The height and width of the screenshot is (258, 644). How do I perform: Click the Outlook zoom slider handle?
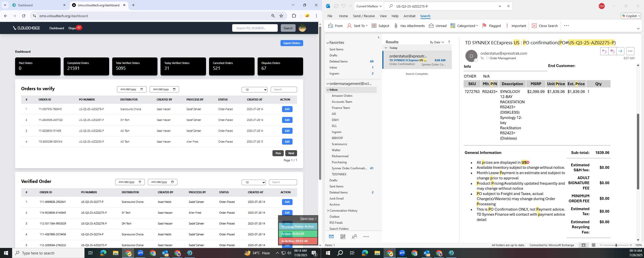(x=616, y=245)
